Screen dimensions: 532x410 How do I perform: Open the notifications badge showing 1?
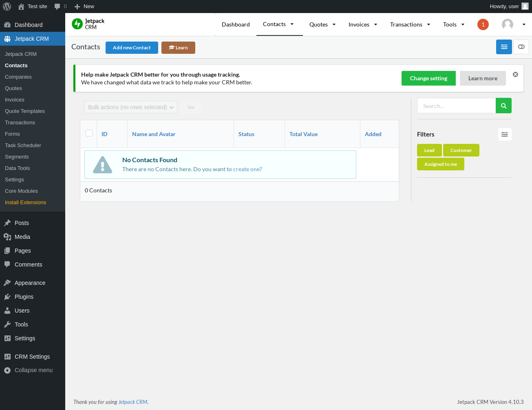click(x=483, y=24)
